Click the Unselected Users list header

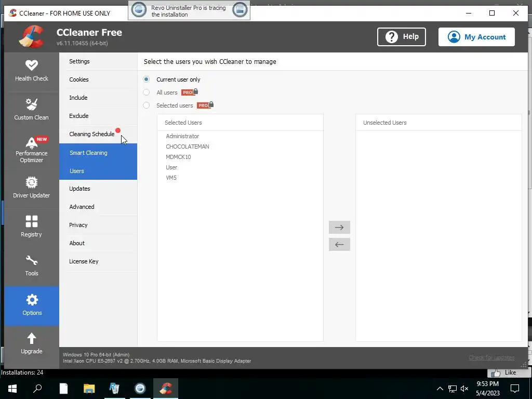pos(438,123)
